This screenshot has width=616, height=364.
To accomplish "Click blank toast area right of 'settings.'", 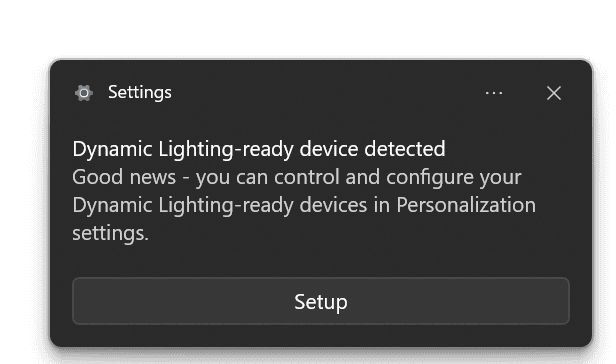I will pos(354,234).
